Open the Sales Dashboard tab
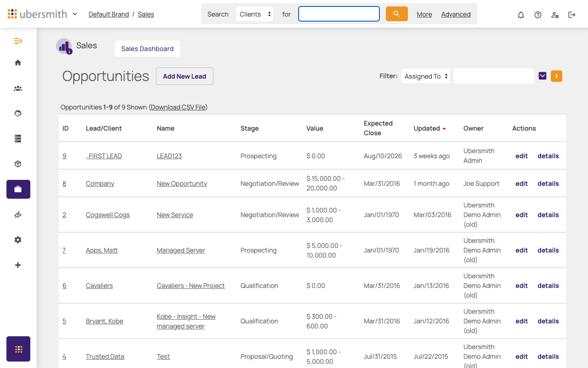 (x=147, y=49)
